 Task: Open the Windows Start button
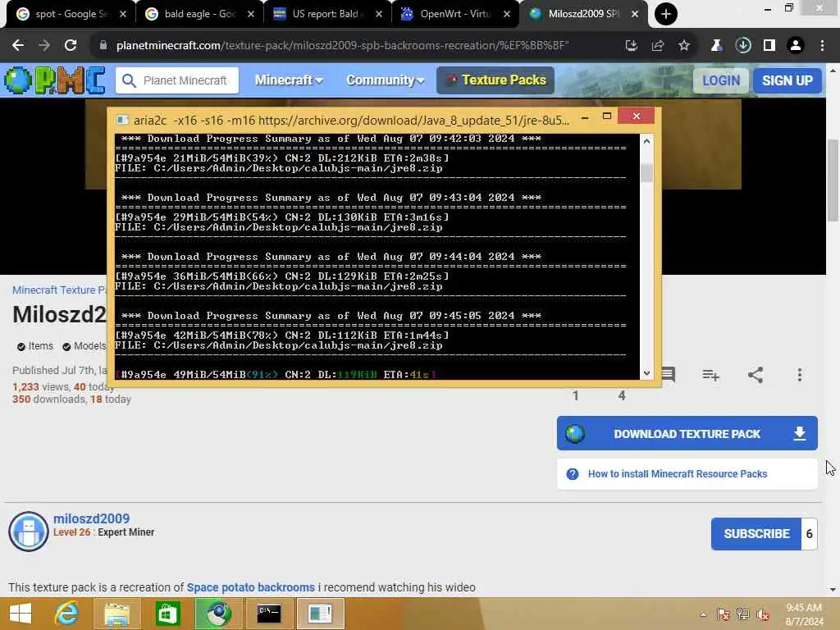tap(21, 614)
